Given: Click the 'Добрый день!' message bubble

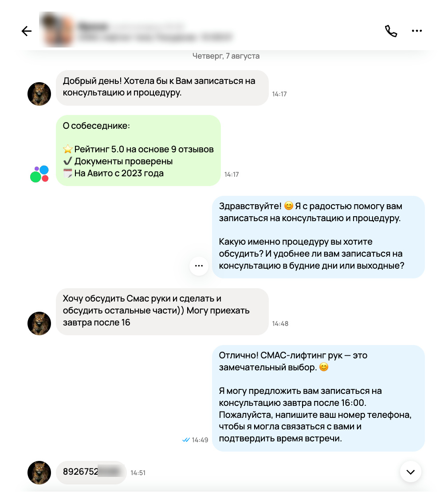Looking at the screenshot, I should 162,88.
